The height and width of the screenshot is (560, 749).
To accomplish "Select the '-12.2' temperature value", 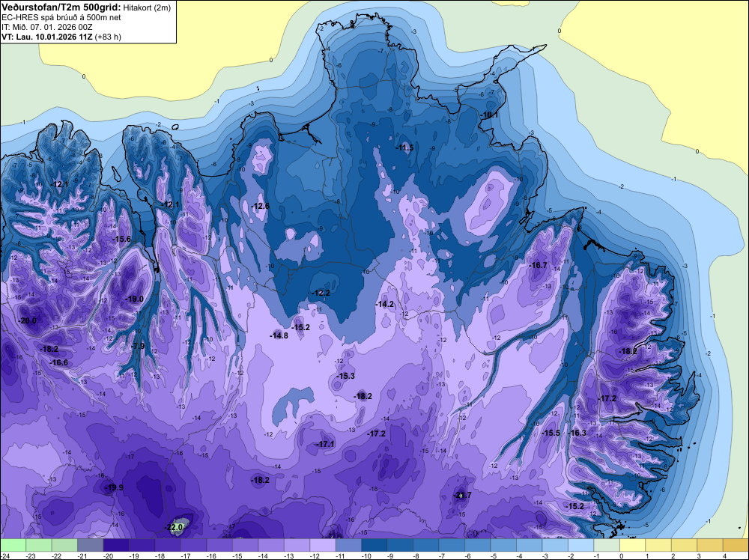I will [321, 293].
